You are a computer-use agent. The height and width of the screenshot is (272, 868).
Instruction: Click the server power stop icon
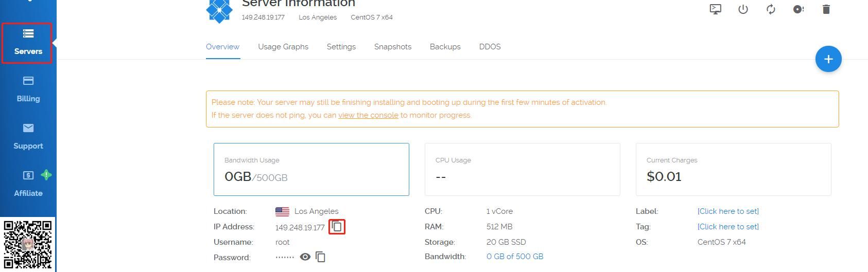tap(743, 9)
